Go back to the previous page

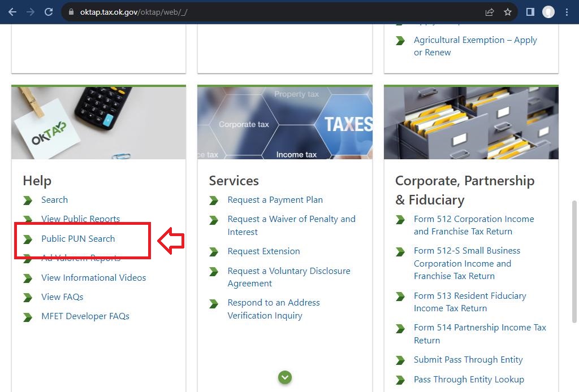click(x=12, y=12)
